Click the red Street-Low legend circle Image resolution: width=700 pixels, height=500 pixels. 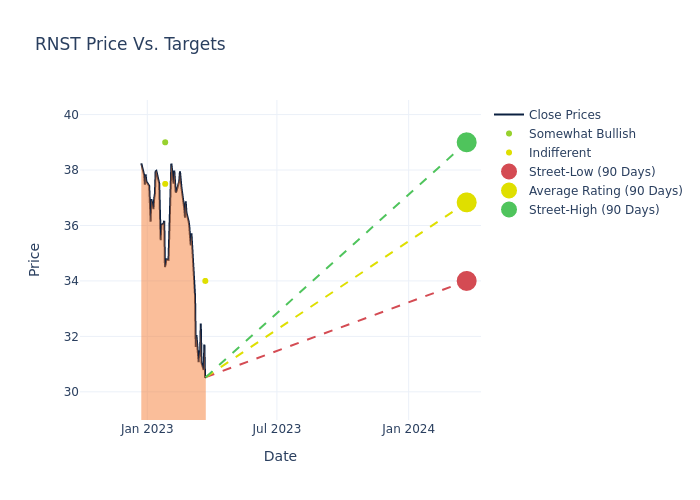click(509, 172)
